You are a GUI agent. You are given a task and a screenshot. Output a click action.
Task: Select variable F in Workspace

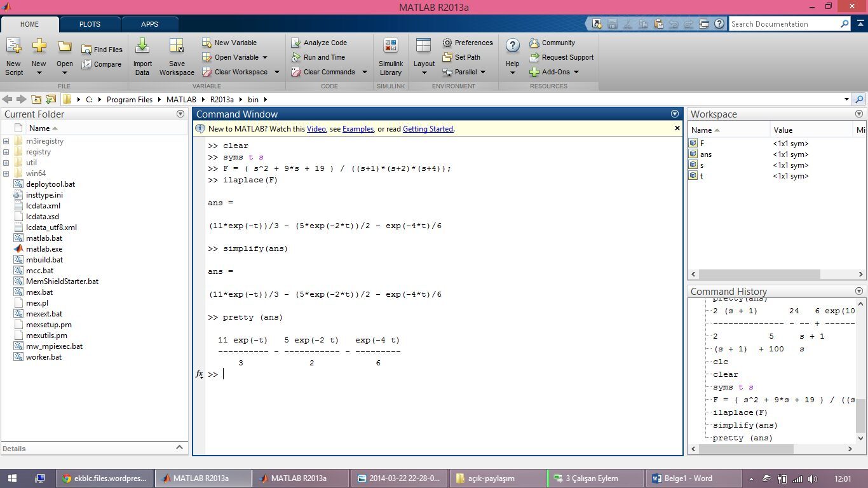[x=702, y=144]
